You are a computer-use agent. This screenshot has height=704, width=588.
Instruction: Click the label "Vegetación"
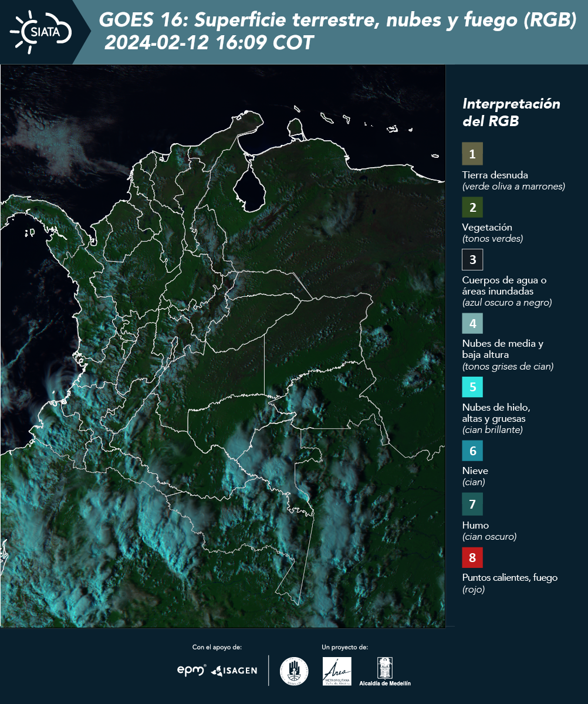[x=487, y=228]
